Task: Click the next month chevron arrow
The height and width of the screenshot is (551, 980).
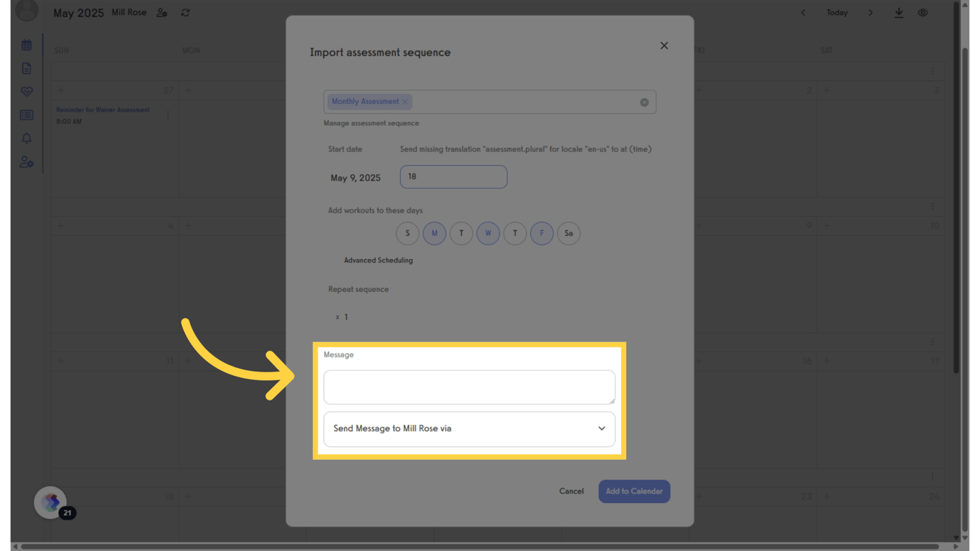Action: pyautogui.click(x=870, y=12)
